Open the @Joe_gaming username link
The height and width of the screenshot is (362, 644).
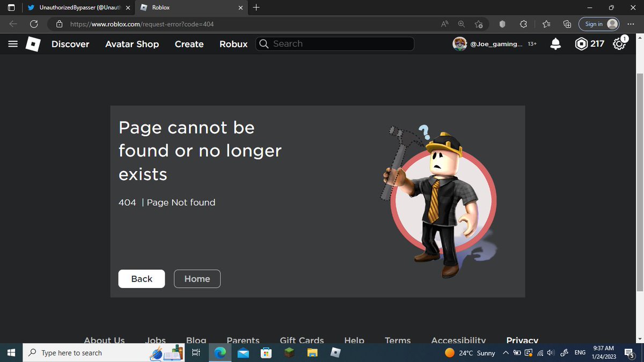tap(496, 44)
